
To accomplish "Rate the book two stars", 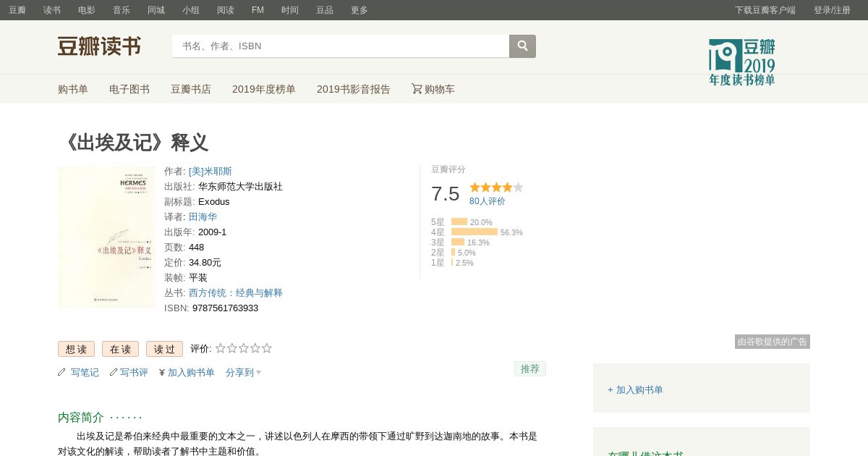I will [232, 348].
